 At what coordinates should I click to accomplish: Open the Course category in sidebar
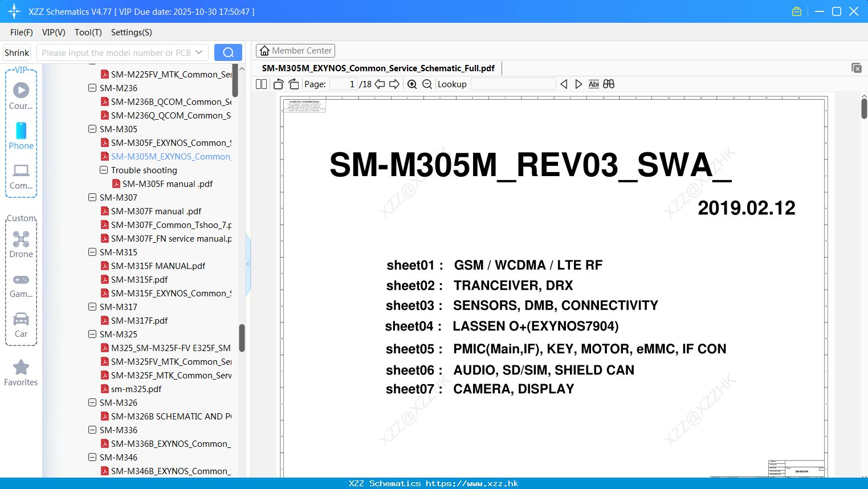(21, 96)
